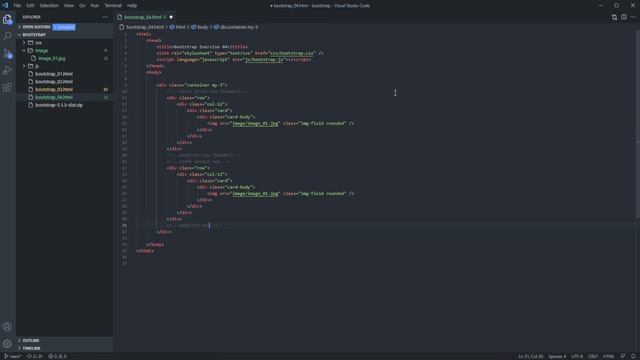The image size is (640, 360).
Task: Click the synchronize changes status item
Action: (x=35, y=356)
